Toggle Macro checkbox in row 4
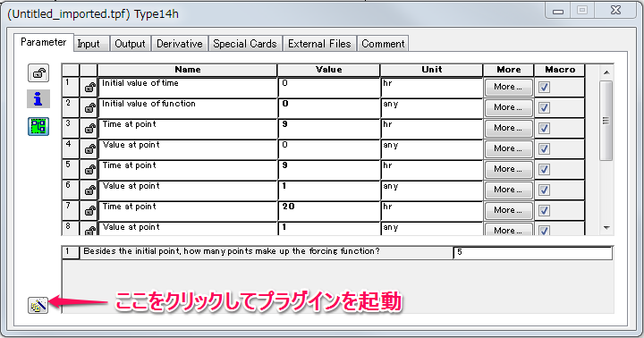The height and width of the screenshot is (338, 644). 544,148
